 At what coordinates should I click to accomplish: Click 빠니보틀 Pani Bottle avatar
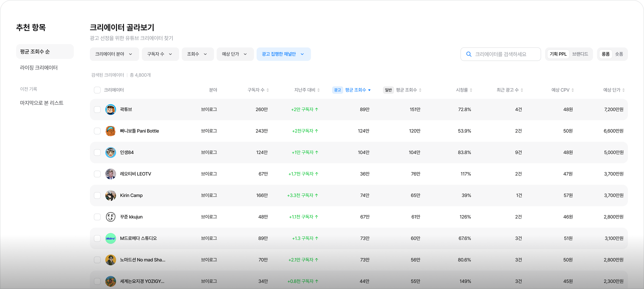(110, 131)
